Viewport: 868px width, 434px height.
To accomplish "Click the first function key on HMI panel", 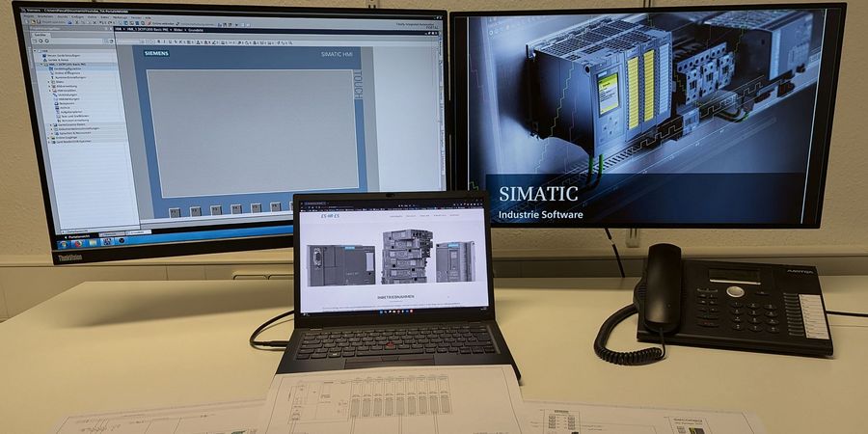I will pos(174,211).
